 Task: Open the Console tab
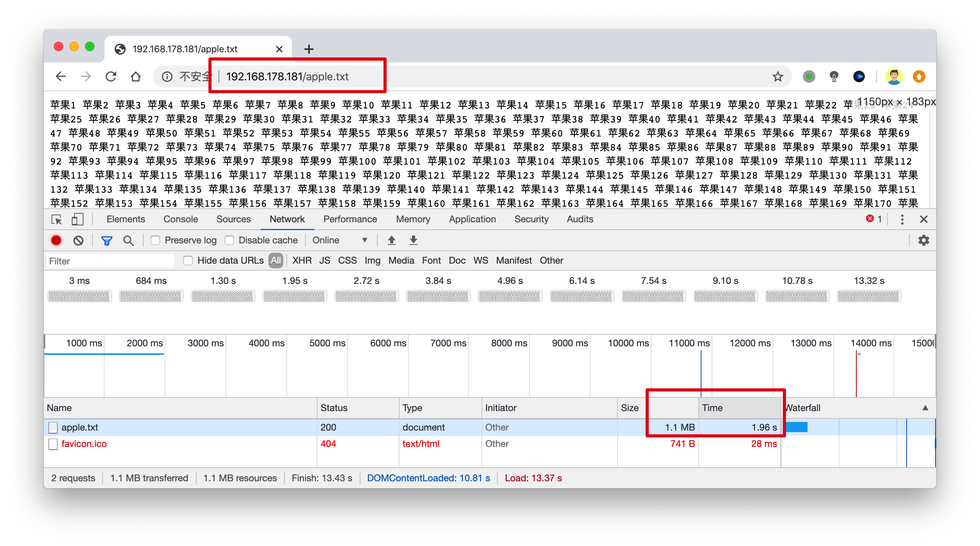pyautogui.click(x=181, y=219)
